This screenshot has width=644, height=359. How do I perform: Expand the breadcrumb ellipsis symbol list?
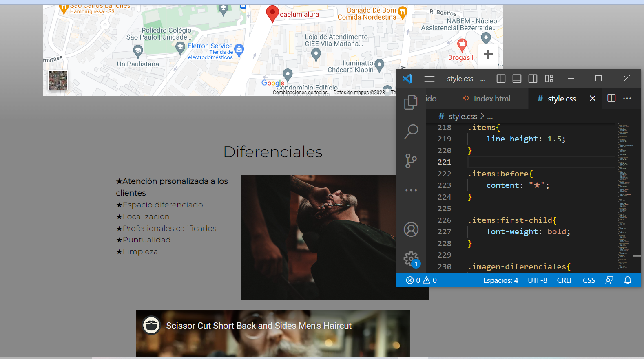(x=490, y=117)
